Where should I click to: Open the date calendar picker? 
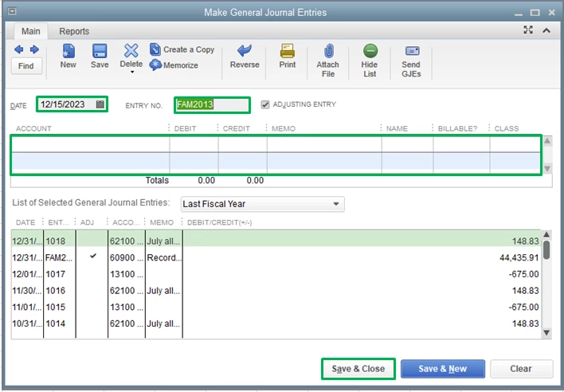[x=100, y=104]
